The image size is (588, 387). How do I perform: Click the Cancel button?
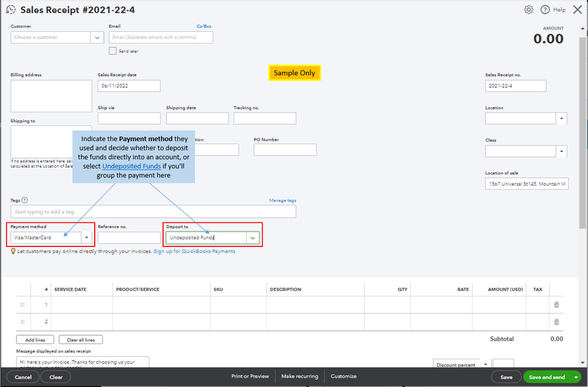pyautogui.click(x=24, y=377)
